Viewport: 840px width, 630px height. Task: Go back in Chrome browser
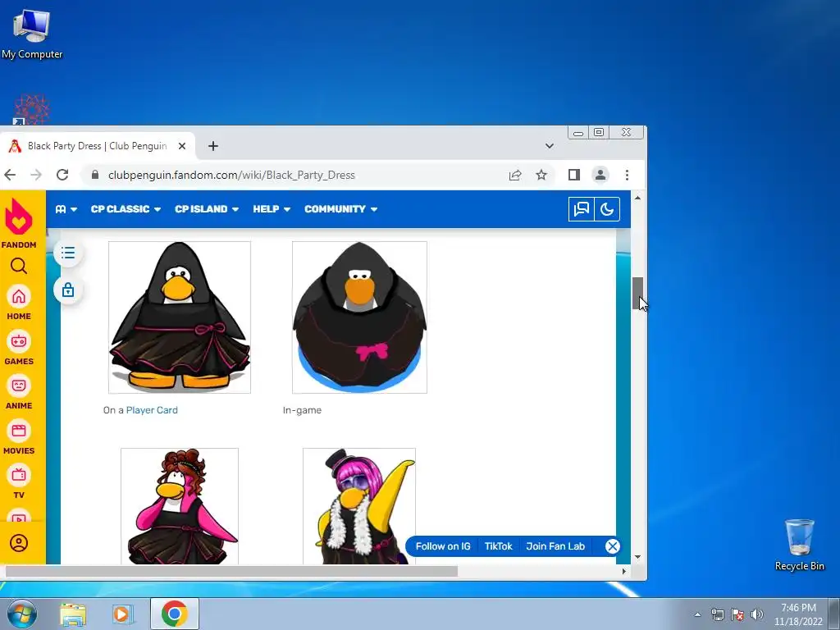10,175
